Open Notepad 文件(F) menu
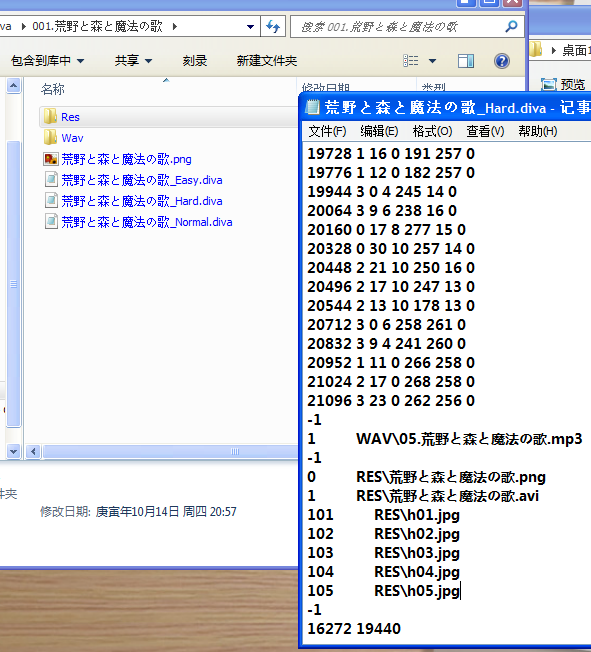 click(327, 131)
